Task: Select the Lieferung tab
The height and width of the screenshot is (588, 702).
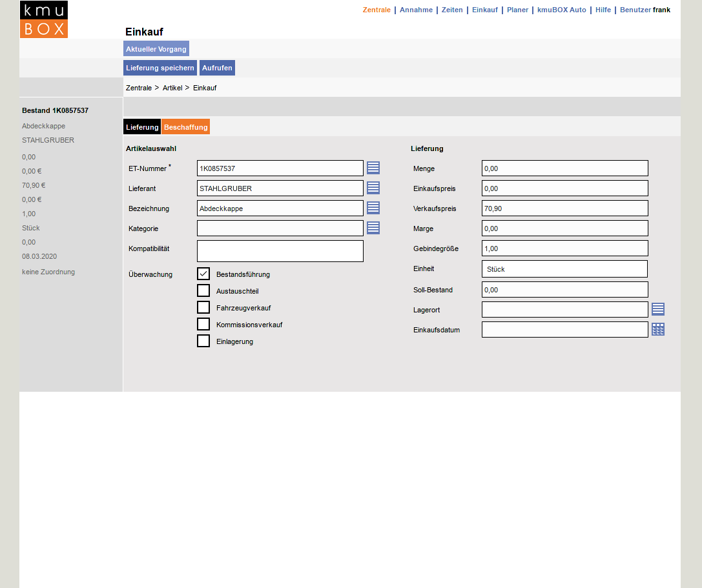Action: (x=142, y=127)
